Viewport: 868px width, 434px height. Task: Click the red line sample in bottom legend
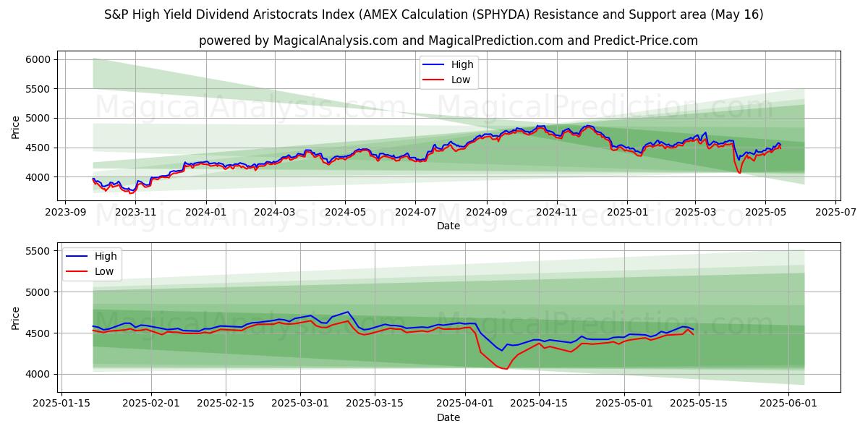(x=77, y=272)
